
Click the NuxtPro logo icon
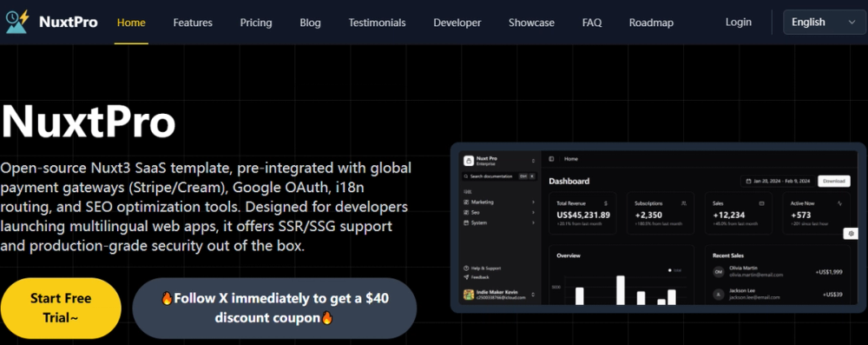[x=17, y=23]
